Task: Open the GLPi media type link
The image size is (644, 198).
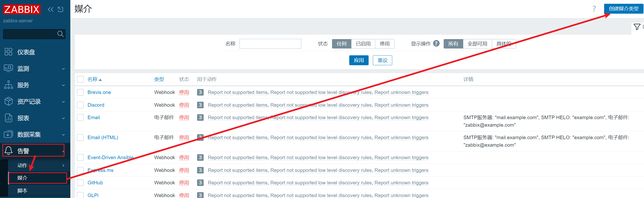Action: (93, 195)
